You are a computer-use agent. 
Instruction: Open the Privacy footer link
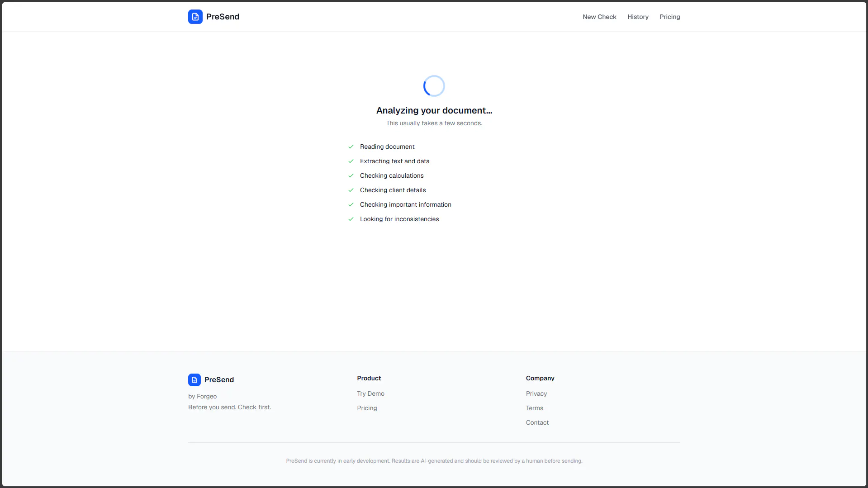click(536, 393)
